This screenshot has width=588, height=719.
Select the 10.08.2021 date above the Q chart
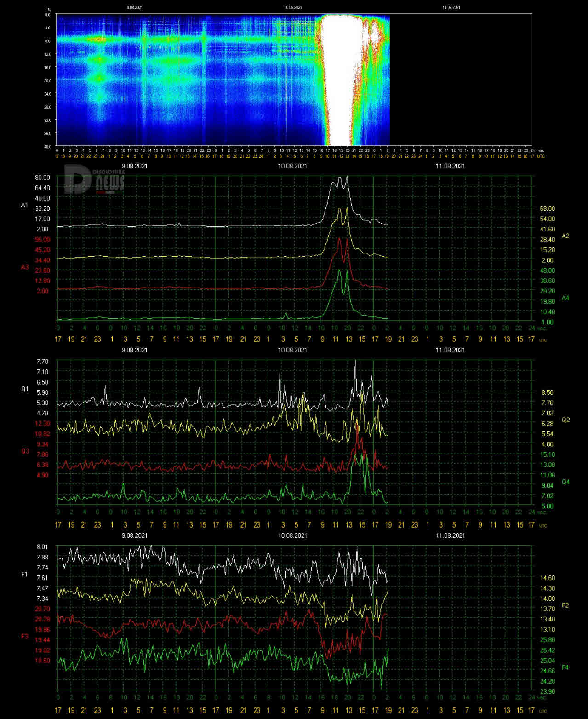[x=292, y=350]
